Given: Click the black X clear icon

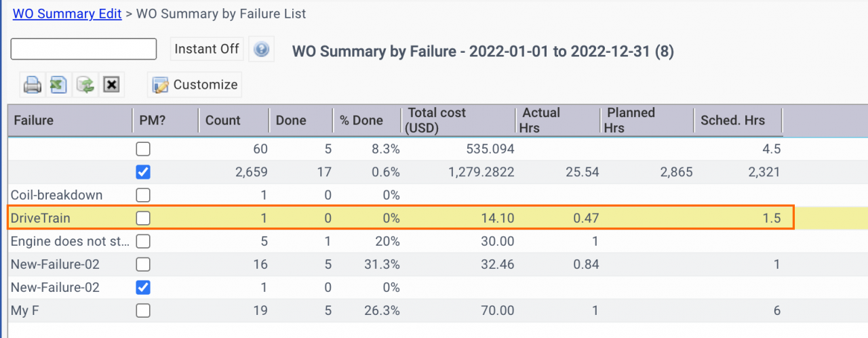Looking at the screenshot, I should pyautogui.click(x=111, y=85).
